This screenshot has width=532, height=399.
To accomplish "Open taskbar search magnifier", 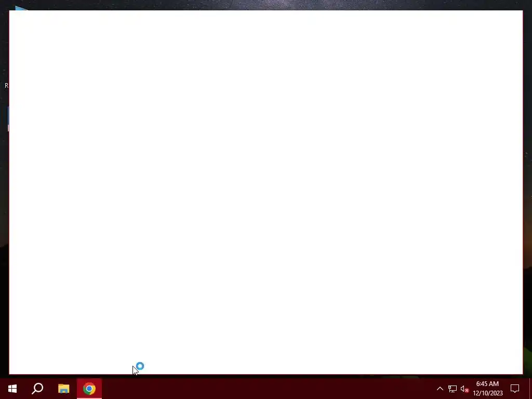I will (x=37, y=389).
